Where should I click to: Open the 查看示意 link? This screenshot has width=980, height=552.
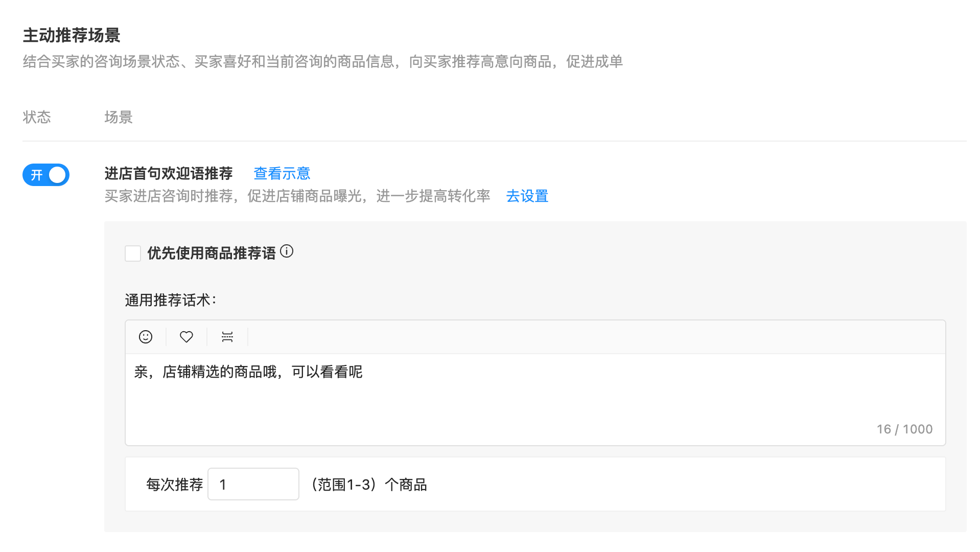click(282, 174)
